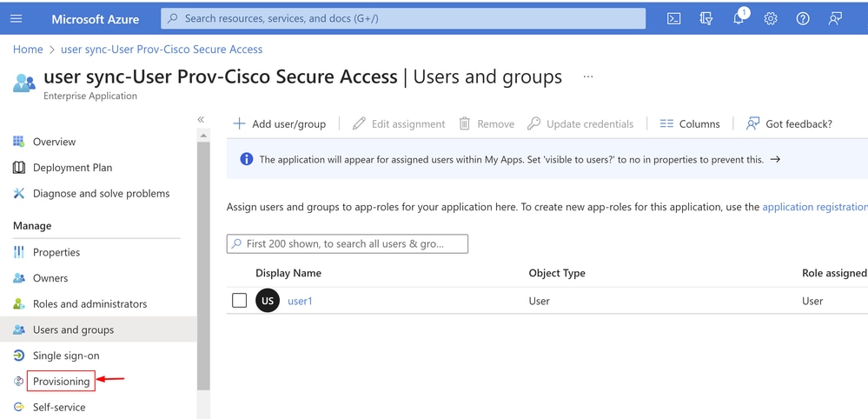
Task: Click the Home breadcrumb link
Action: [28, 50]
